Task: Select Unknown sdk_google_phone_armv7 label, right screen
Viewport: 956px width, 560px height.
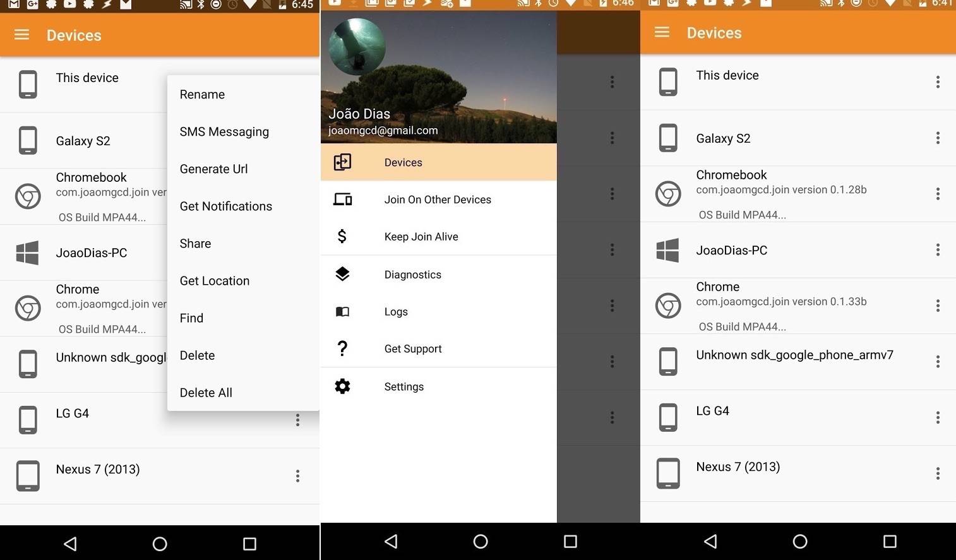Action: (x=794, y=355)
